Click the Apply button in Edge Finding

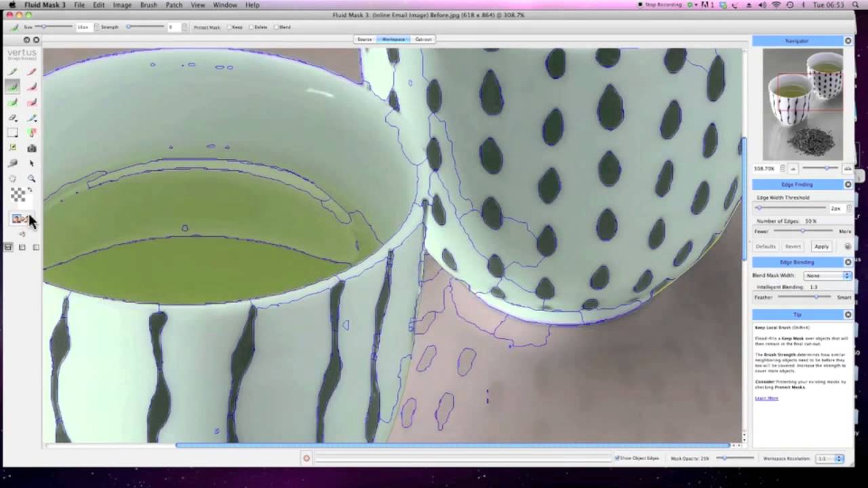(x=821, y=247)
